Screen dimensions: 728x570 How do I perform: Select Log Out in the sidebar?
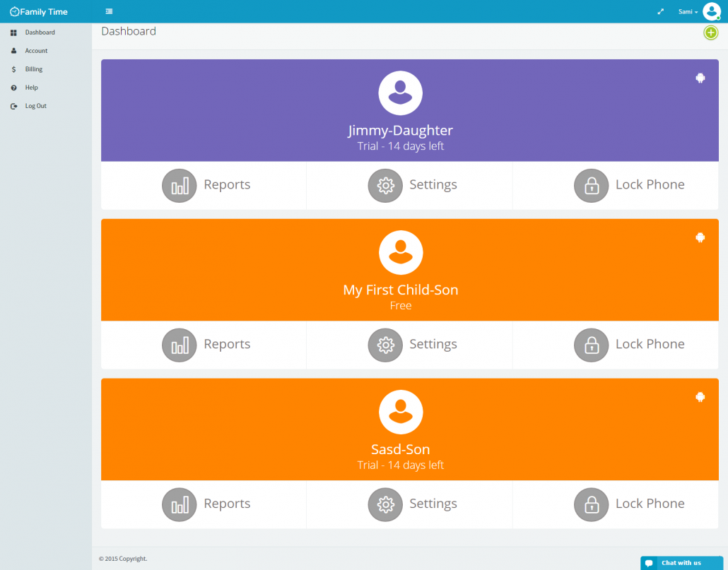coord(35,106)
